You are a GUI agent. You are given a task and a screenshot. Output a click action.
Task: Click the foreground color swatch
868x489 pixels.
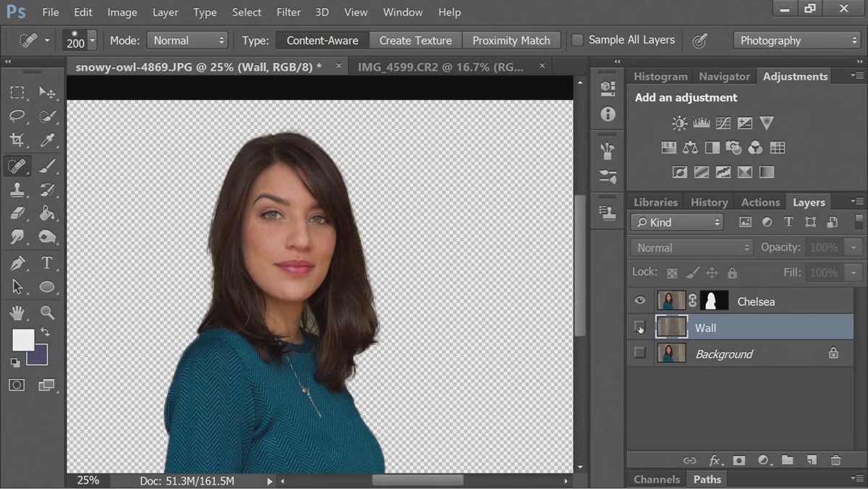[22, 340]
